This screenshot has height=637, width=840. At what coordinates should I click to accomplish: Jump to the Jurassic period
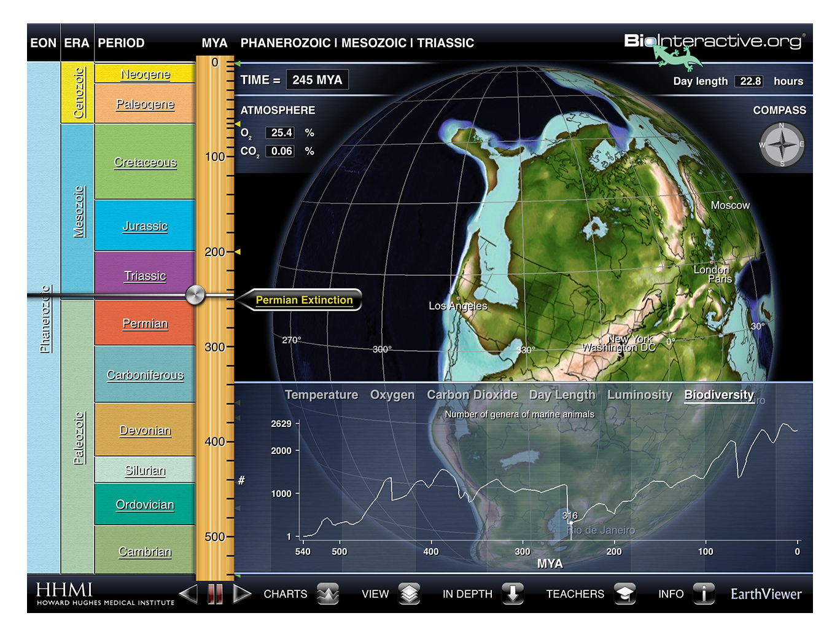click(x=145, y=226)
